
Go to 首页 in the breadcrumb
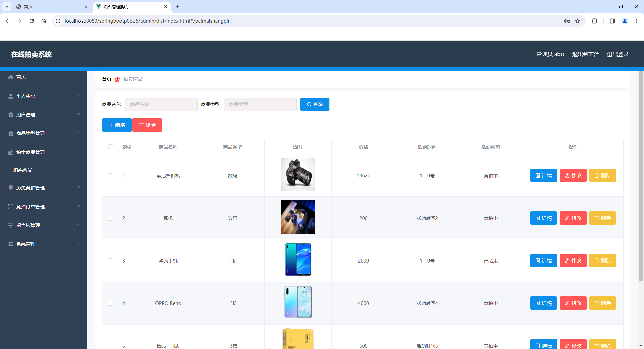pos(107,79)
